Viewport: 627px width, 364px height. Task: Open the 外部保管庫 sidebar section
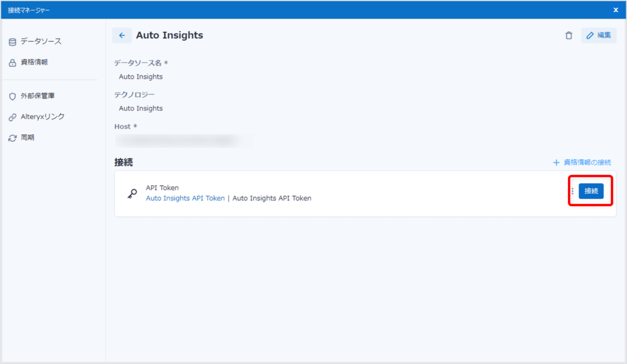[x=37, y=96]
